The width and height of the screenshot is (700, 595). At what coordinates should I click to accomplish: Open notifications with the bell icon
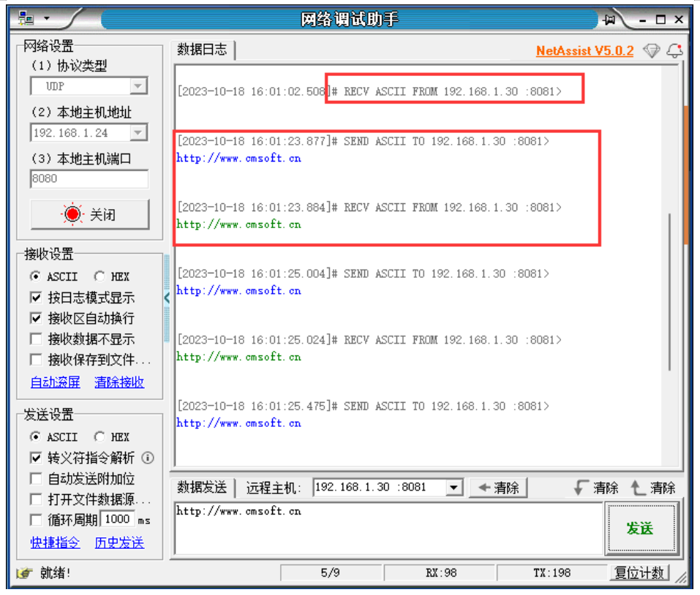pyautogui.click(x=674, y=50)
